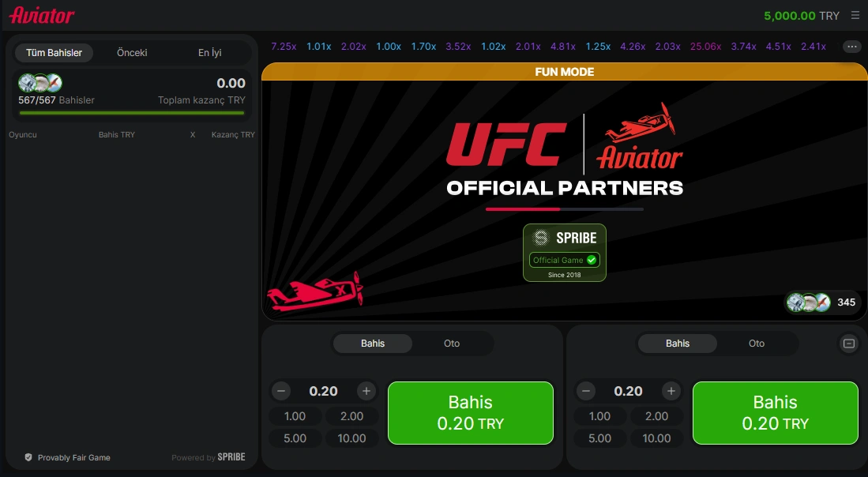
Task: Switch second bet panel to Oto mode
Action: pyautogui.click(x=757, y=344)
